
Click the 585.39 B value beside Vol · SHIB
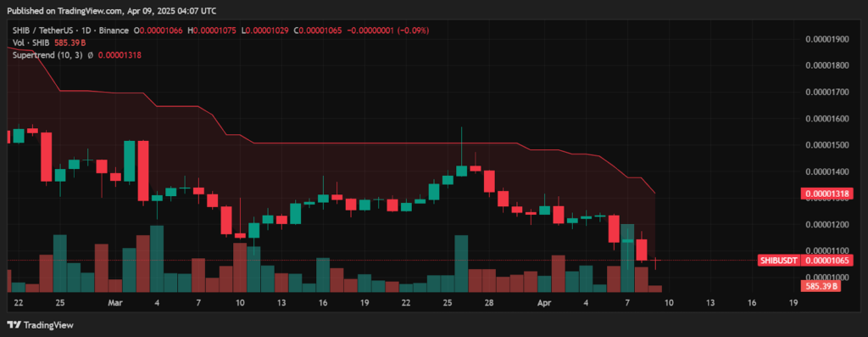pos(70,42)
